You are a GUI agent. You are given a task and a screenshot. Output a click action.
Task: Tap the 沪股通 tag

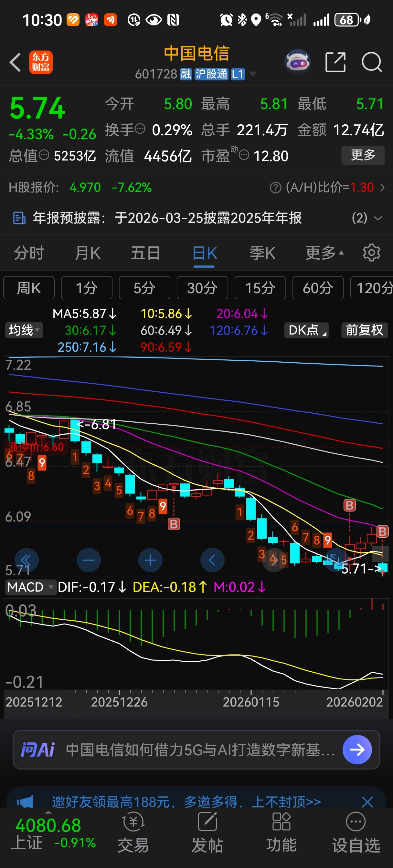coord(211,74)
